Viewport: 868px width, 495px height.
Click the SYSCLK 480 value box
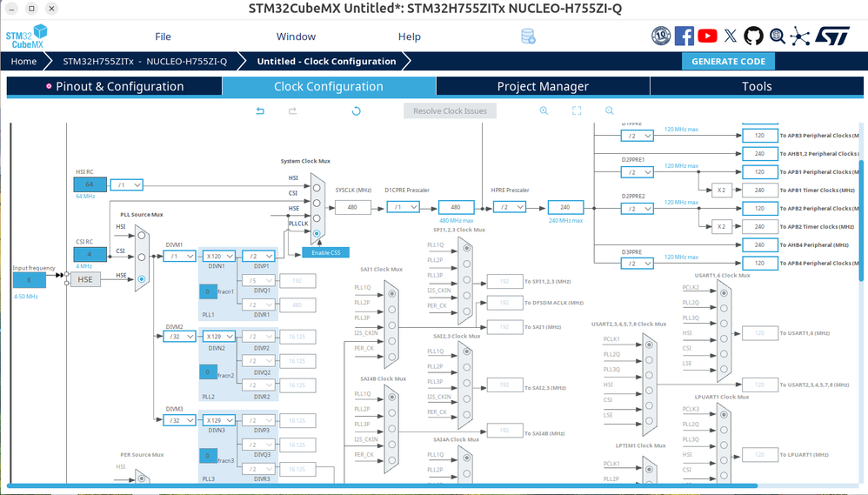point(352,208)
